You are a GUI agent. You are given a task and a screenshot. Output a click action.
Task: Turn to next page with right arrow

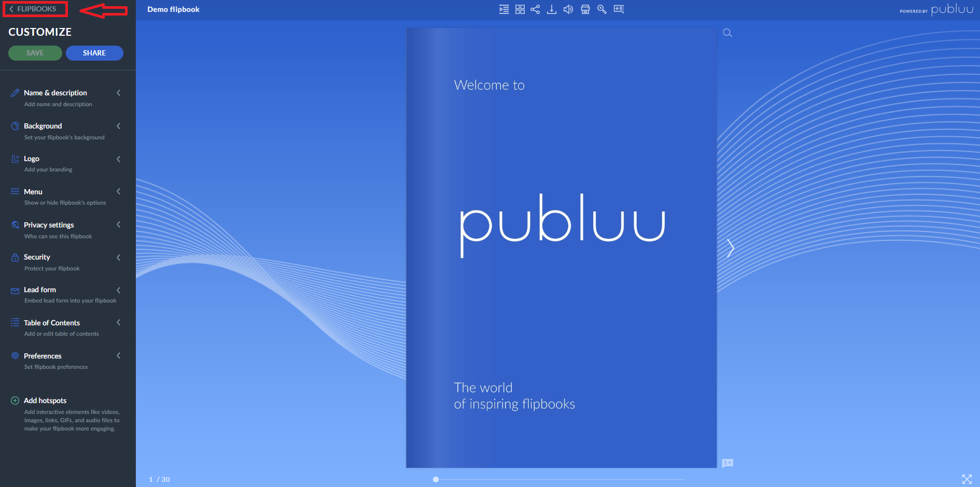click(x=731, y=248)
